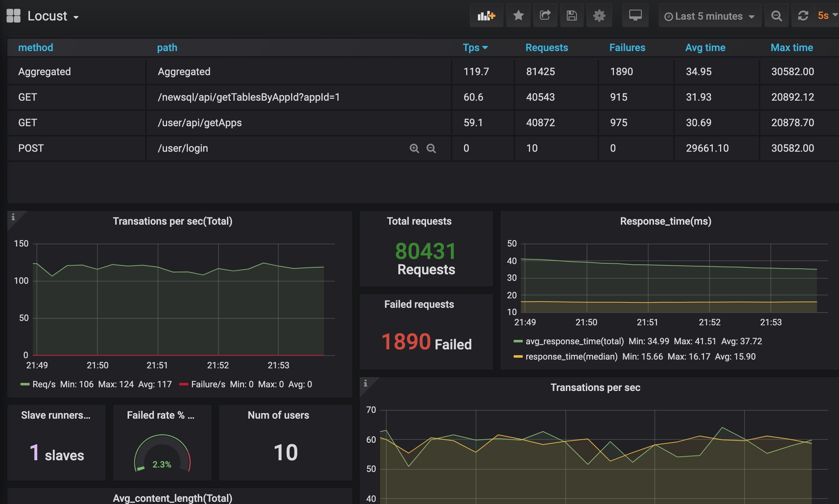Click the time range zoom out magnifier
Viewport: 839px width, 504px height.
[x=776, y=16]
